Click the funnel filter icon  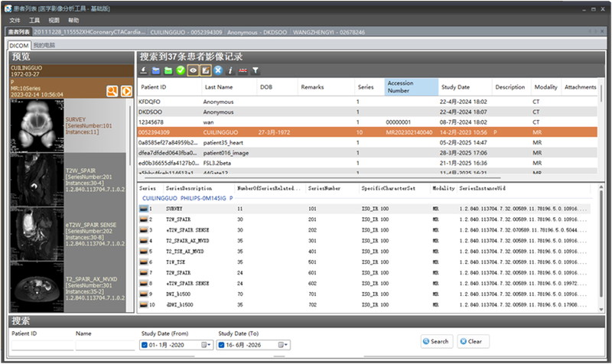(256, 70)
